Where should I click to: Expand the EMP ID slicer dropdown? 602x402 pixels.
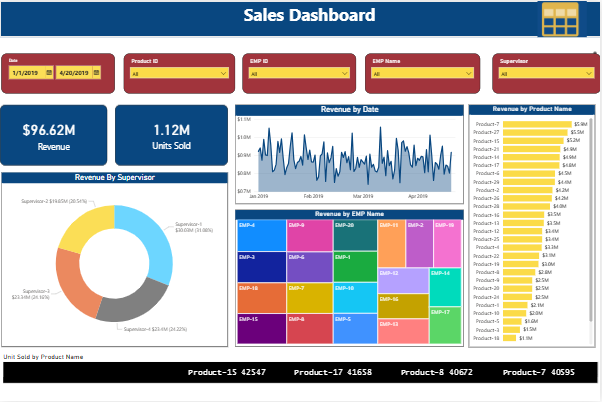click(x=344, y=73)
